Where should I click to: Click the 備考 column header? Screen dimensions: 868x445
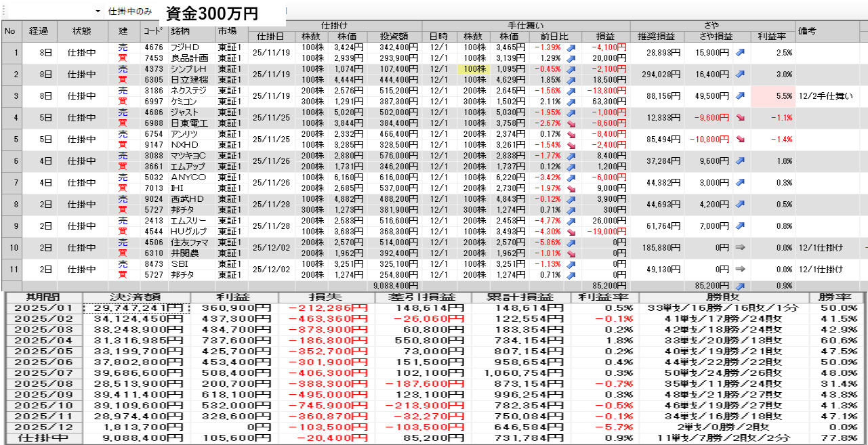[x=807, y=31]
